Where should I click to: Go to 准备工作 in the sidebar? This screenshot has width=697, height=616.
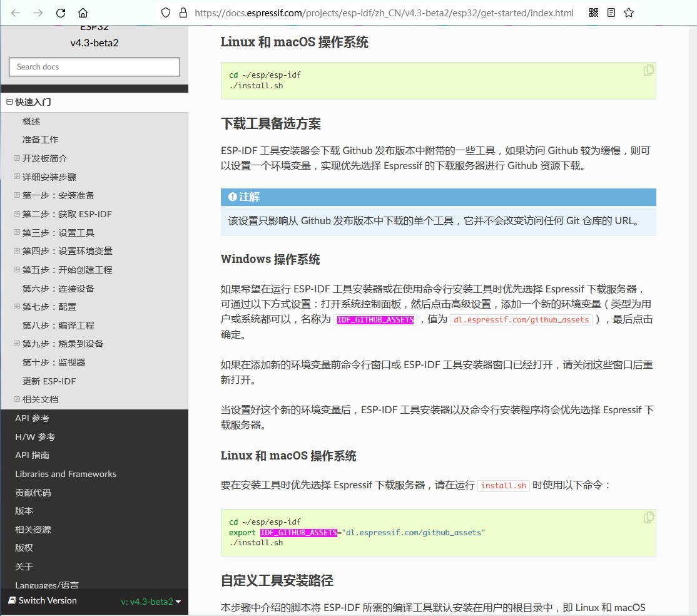point(41,140)
